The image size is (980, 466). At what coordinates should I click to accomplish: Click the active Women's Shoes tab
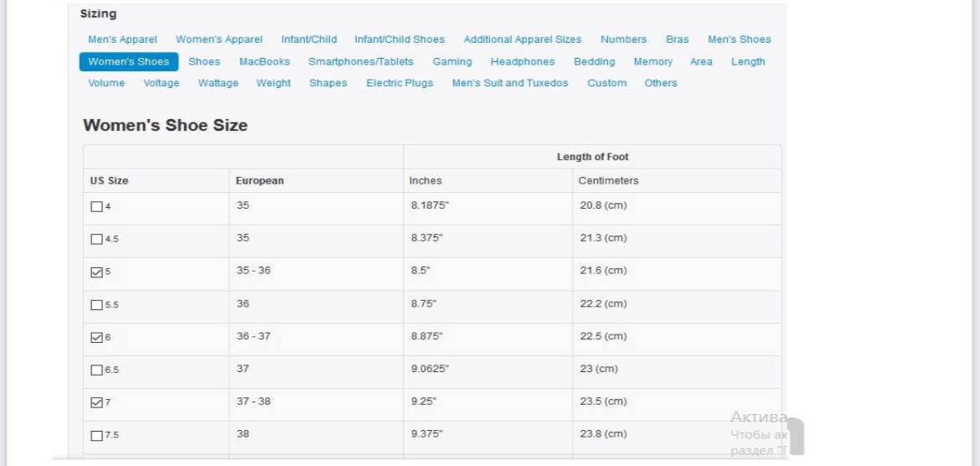[128, 62]
